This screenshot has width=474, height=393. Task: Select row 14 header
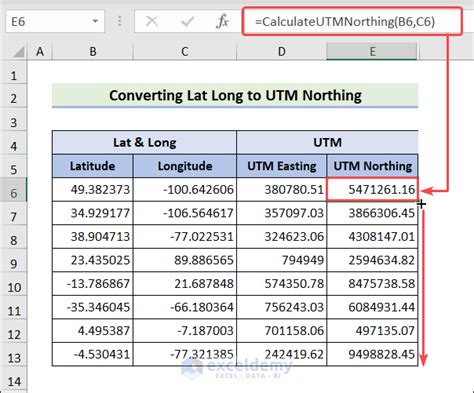tap(13, 378)
